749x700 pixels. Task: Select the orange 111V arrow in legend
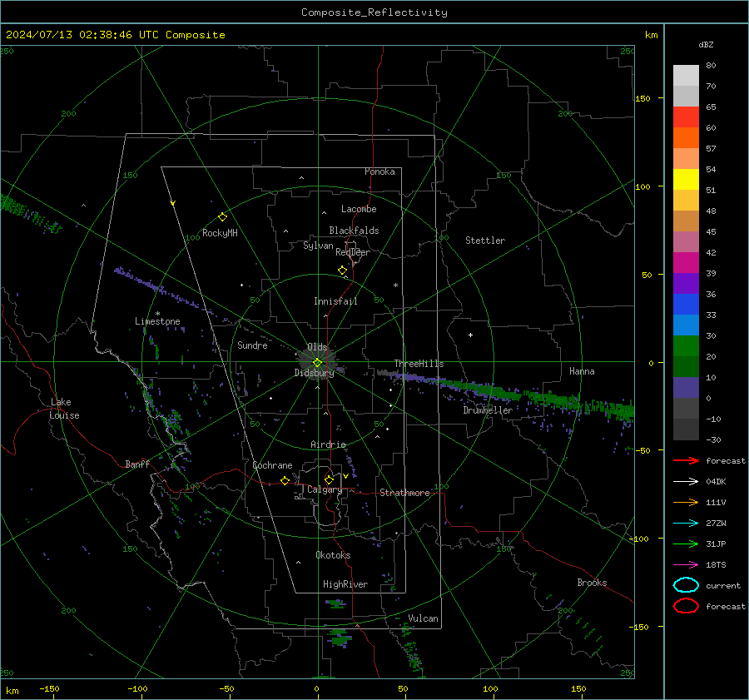tap(686, 502)
